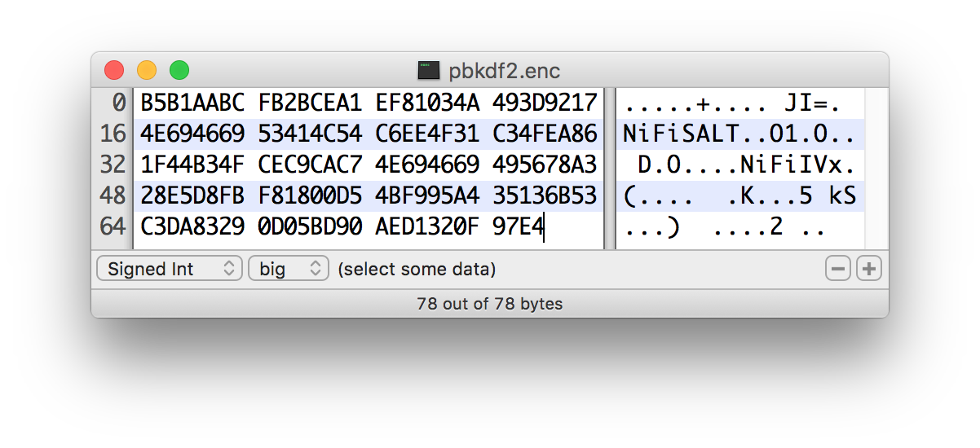Open the big endianness dropdown

click(288, 269)
